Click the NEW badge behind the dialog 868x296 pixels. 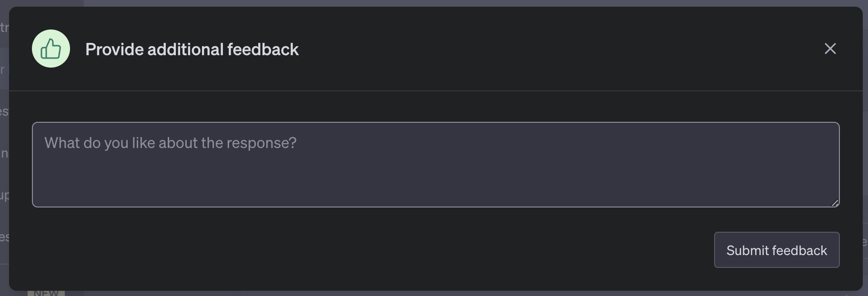pos(46,292)
